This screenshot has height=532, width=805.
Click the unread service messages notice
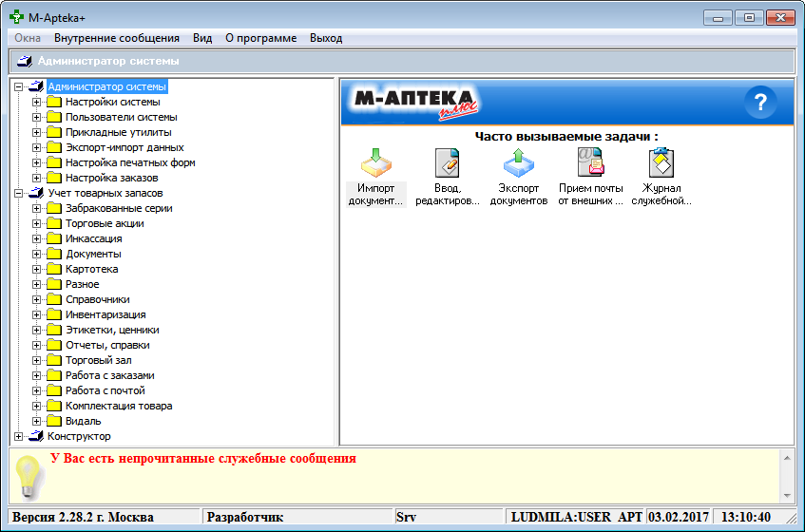(x=203, y=458)
